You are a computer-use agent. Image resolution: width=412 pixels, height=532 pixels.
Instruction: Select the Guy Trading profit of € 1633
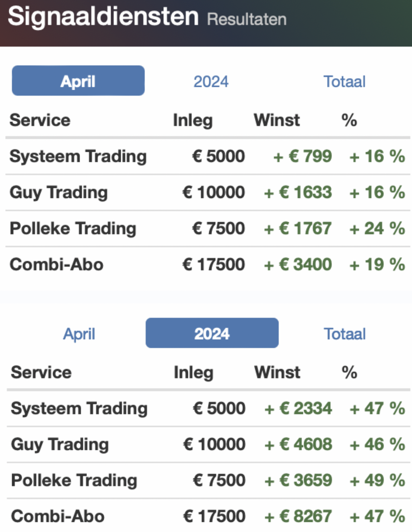[x=298, y=192]
